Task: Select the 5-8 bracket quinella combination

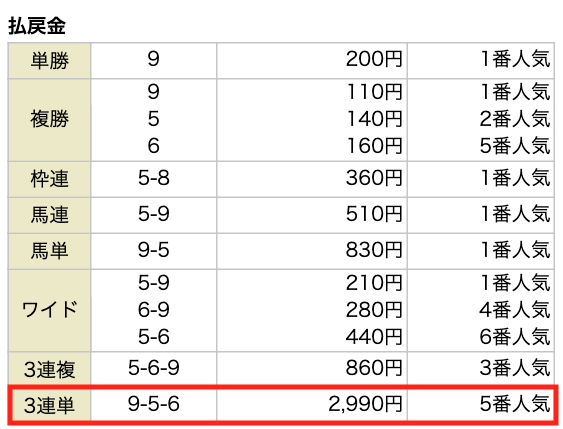Action: coord(154,178)
